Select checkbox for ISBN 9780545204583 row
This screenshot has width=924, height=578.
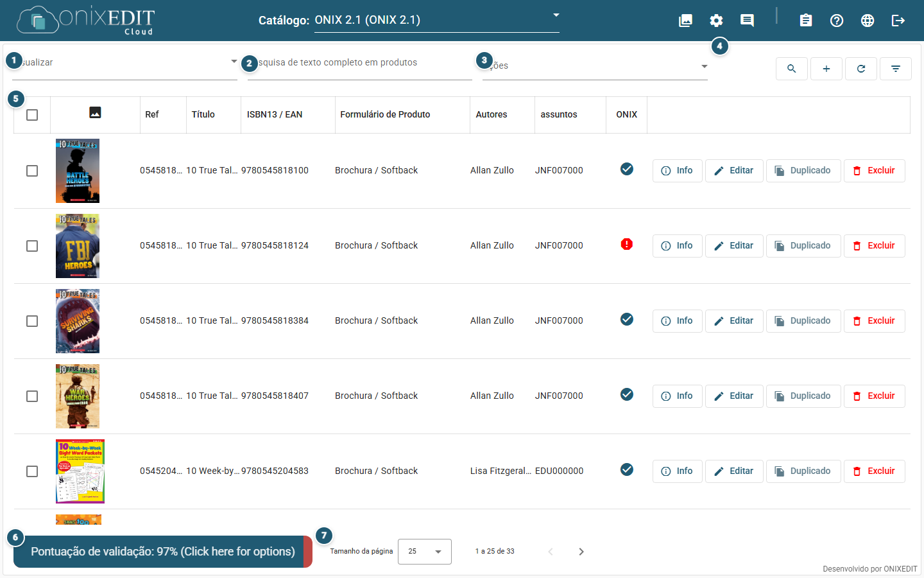coord(32,471)
